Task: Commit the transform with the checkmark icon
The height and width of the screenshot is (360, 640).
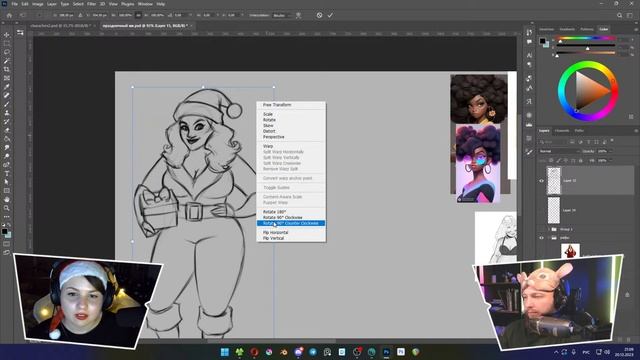Action: (330, 15)
